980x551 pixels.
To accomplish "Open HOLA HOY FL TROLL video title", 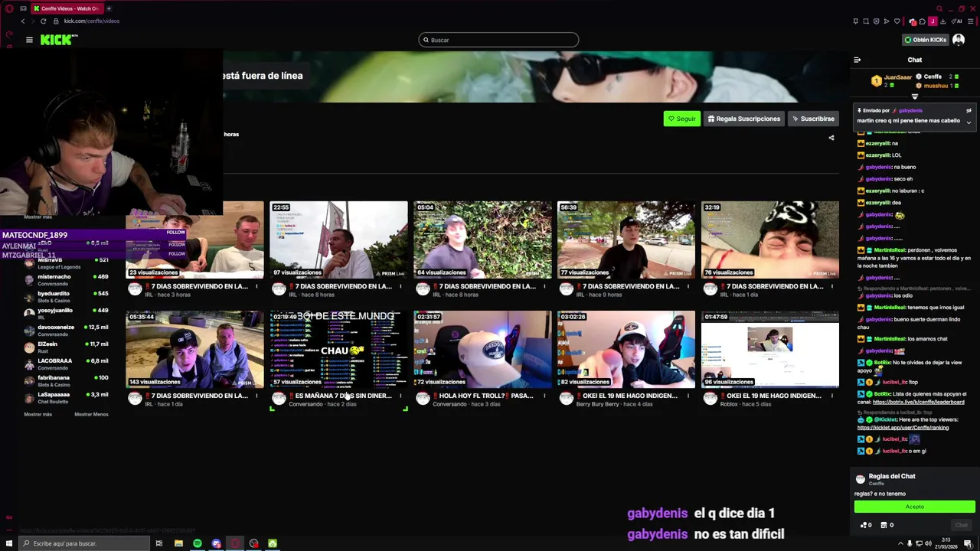I will coord(485,396).
